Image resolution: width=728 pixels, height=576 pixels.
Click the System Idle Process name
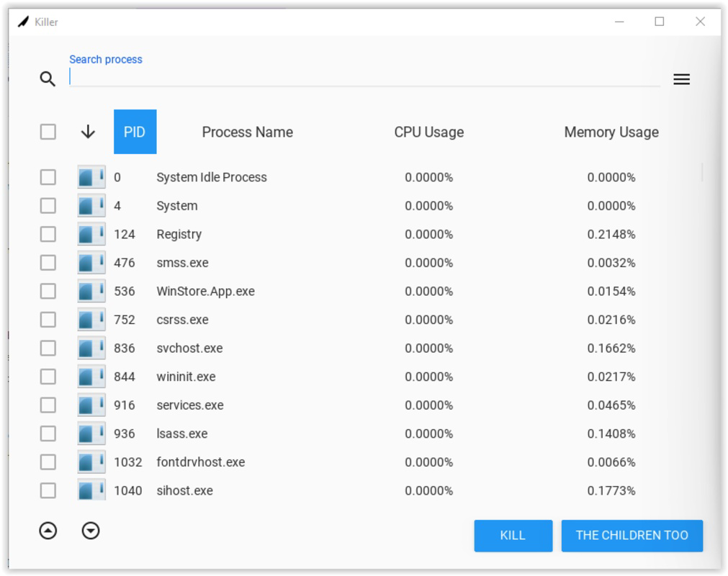coord(212,177)
